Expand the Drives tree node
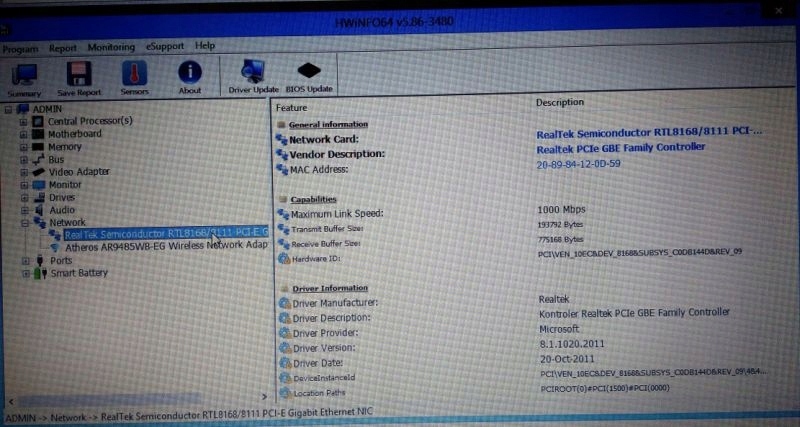 pos(24,197)
